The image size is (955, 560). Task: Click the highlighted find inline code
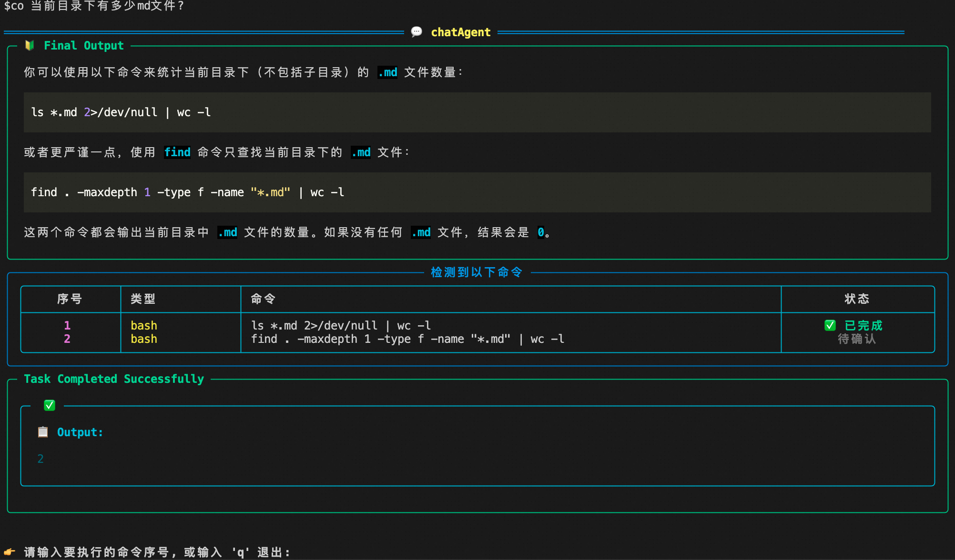pos(177,152)
